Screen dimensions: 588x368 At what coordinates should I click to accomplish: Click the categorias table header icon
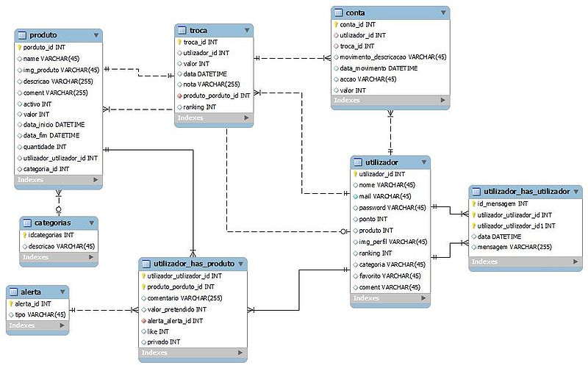(27, 223)
